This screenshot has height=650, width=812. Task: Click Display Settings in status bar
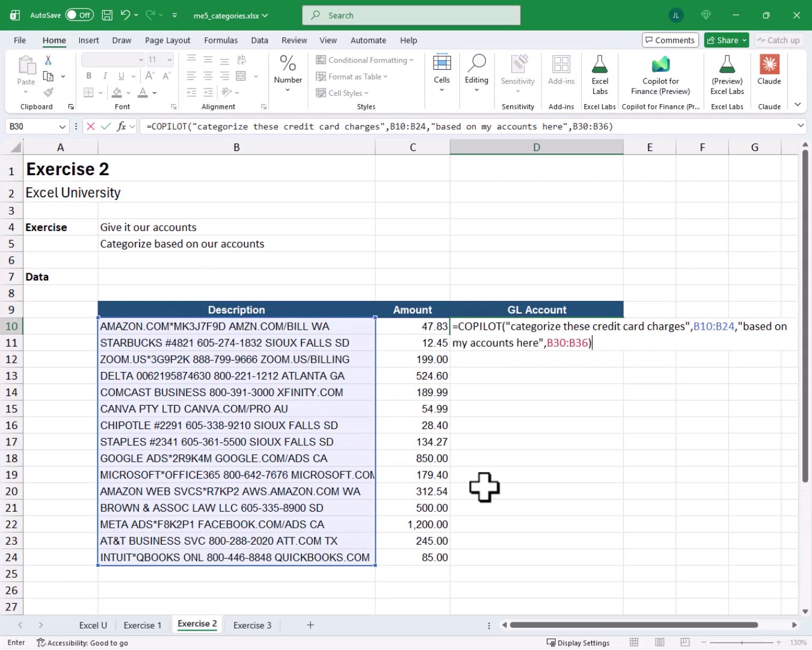[578, 643]
